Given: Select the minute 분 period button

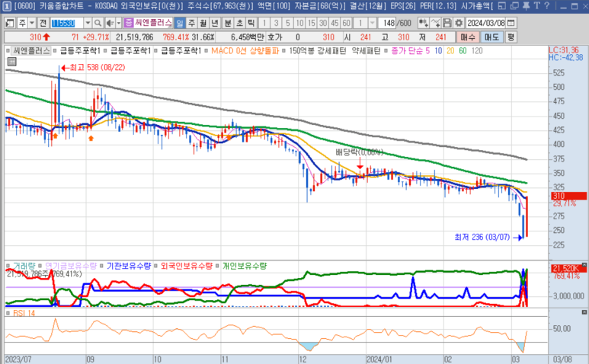Looking at the screenshot, I should click(228, 23).
